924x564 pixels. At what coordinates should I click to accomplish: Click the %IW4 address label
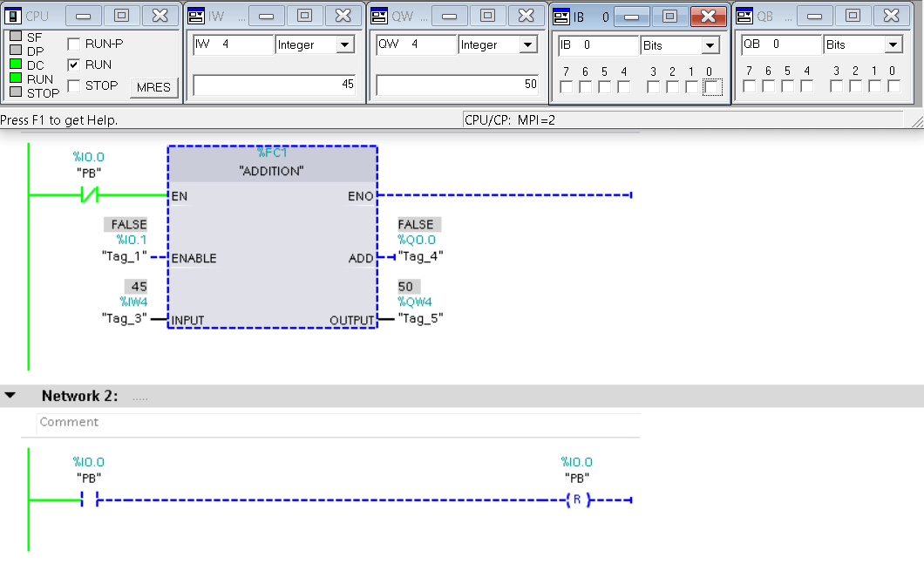[x=133, y=302]
